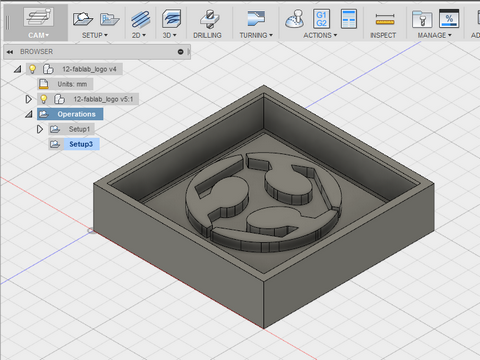Open the SETUP dropdown menu
Screen dimensions: 480x360
point(95,35)
